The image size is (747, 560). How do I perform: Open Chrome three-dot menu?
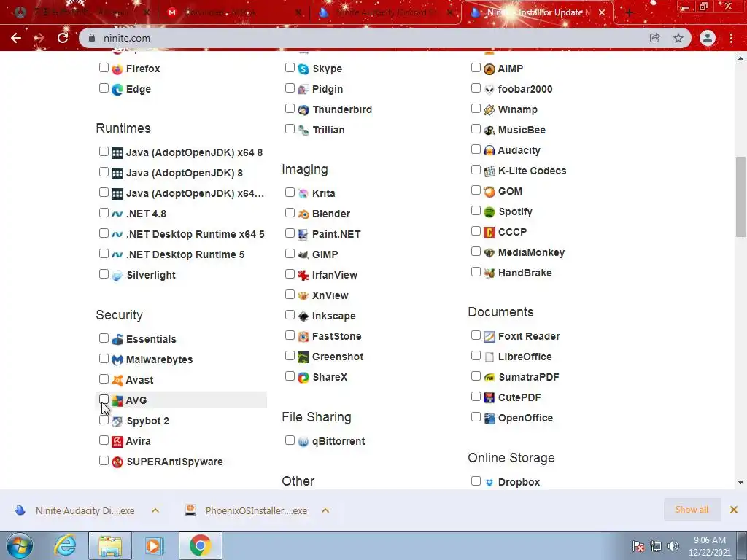(731, 38)
